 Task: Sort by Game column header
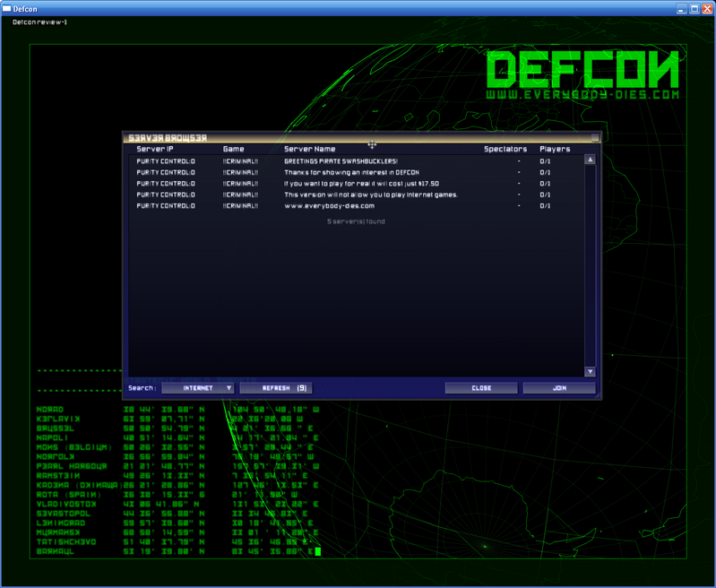(x=233, y=149)
